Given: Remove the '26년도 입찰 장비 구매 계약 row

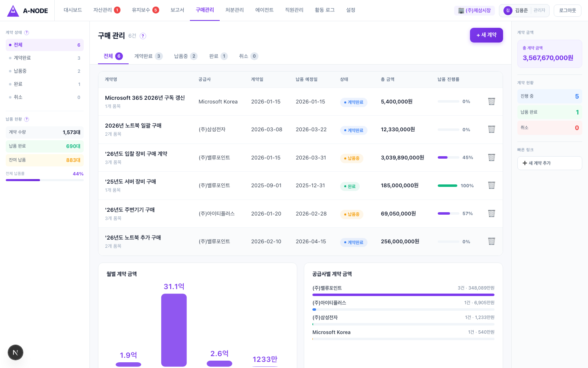Looking at the screenshot, I should (492, 157).
